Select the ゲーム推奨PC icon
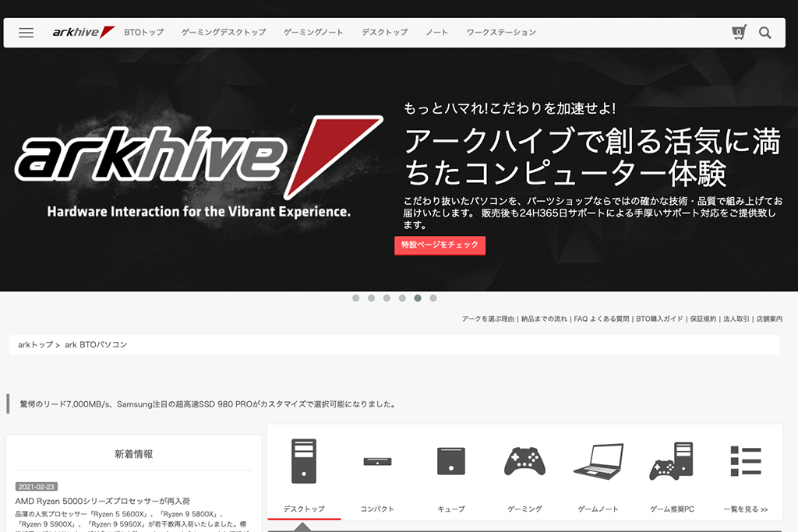The width and height of the screenshot is (798, 532). click(672, 461)
